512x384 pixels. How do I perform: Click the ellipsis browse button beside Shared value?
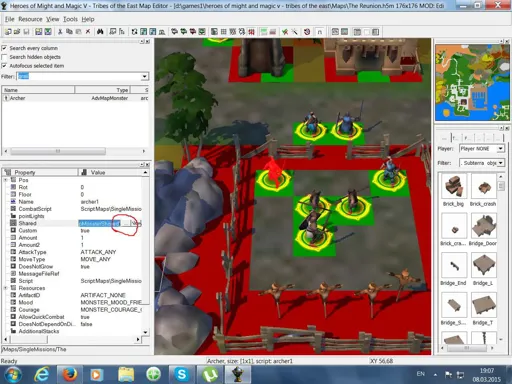tap(125, 223)
